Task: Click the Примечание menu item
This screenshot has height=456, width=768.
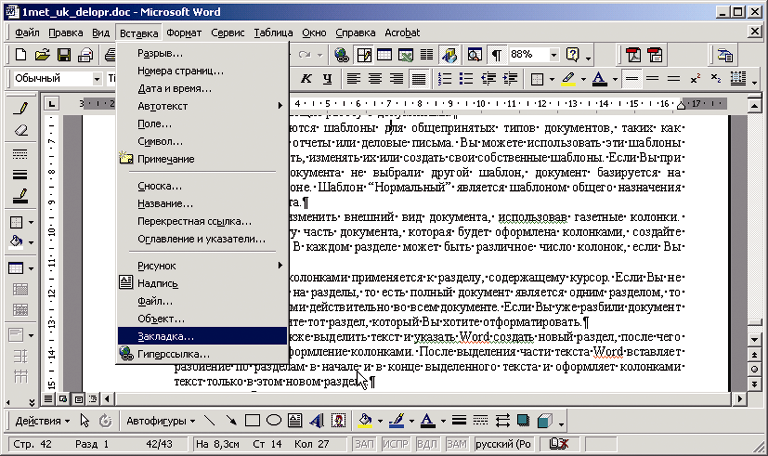Action: 202,159
